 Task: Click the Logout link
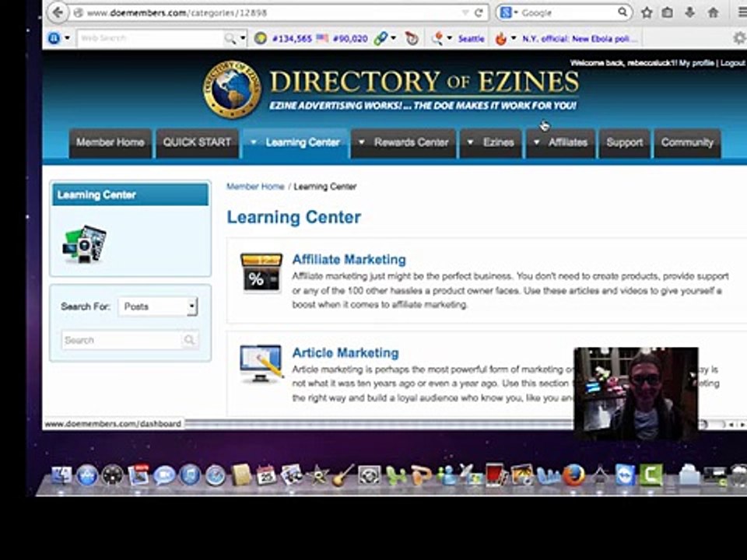[733, 63]
